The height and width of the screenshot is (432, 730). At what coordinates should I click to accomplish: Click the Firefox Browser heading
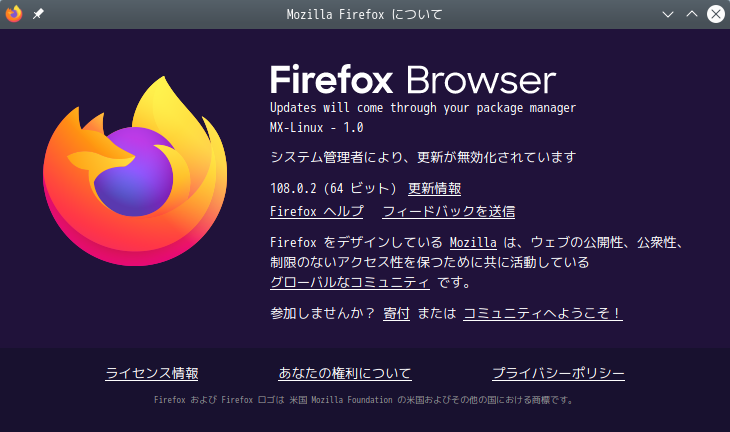(x=413, y=80)
